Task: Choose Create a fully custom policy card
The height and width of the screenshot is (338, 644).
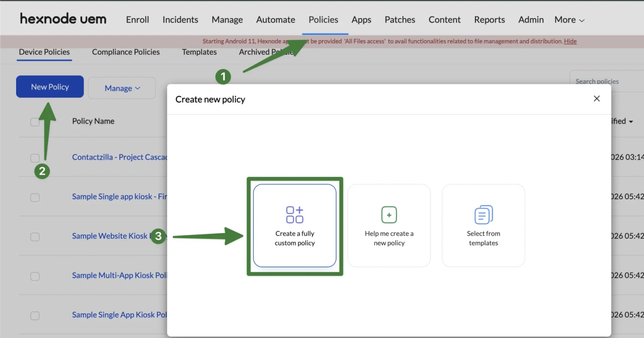Action: point(295,226)
